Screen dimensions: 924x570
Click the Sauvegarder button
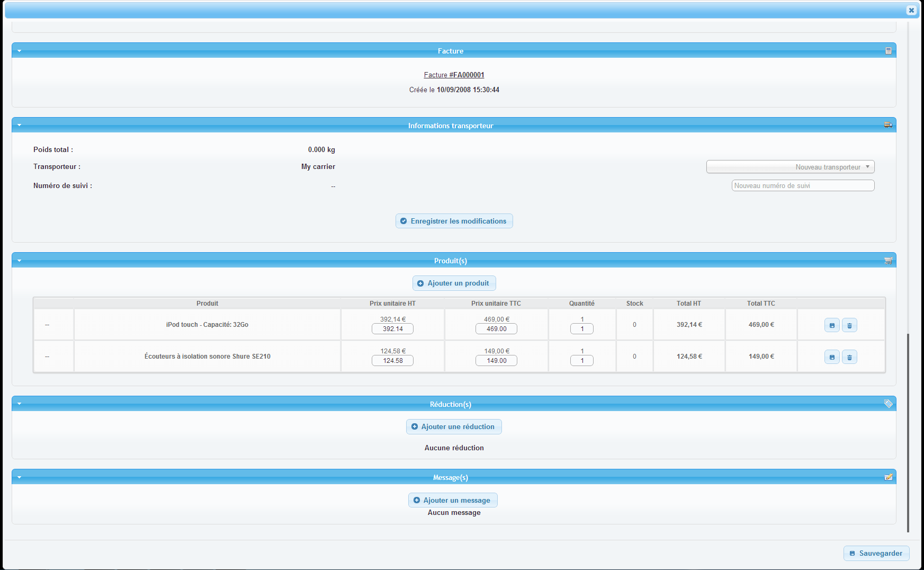coord(876,553)
